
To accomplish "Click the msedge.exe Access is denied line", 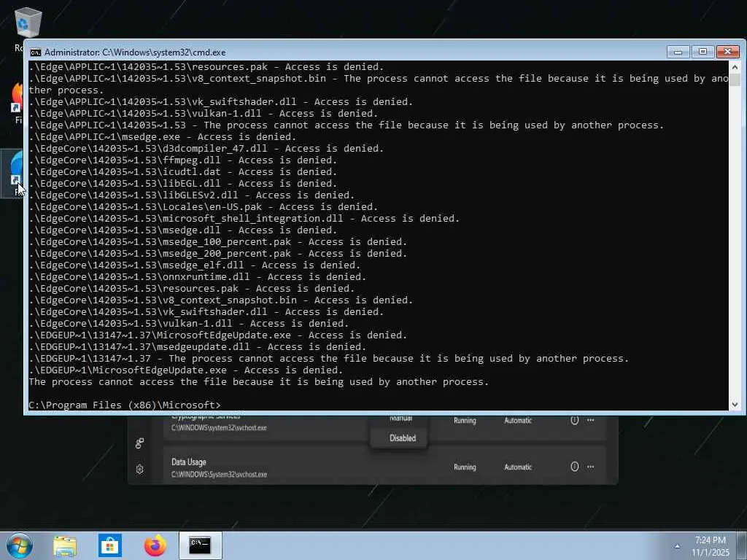I will click(163, 136).
